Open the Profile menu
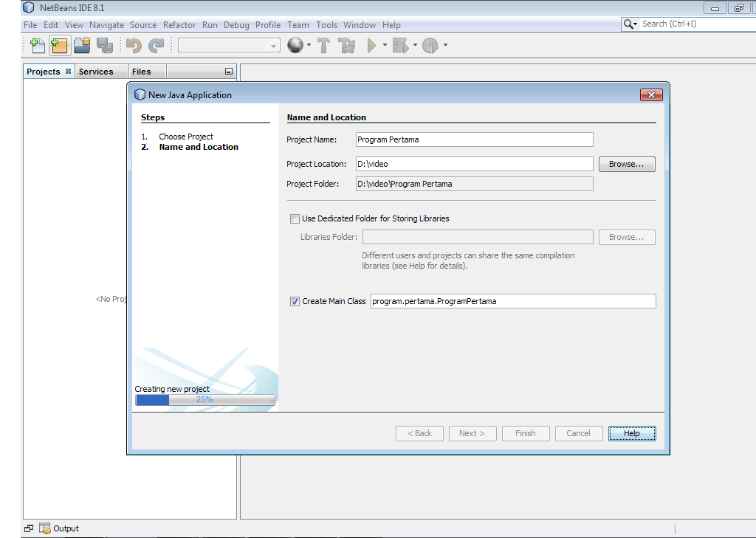 [268, 25]
